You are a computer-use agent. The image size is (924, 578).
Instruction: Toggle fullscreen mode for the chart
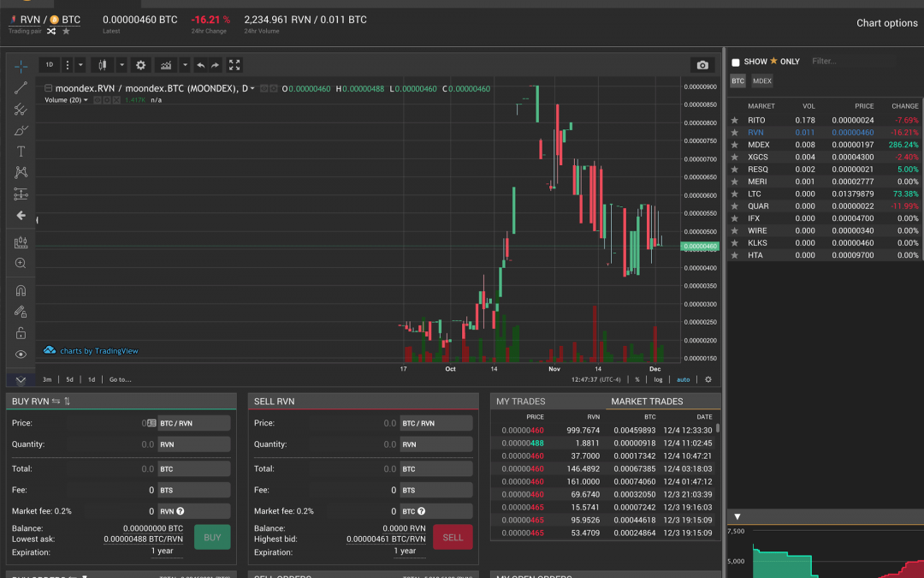tap(234, 65)
